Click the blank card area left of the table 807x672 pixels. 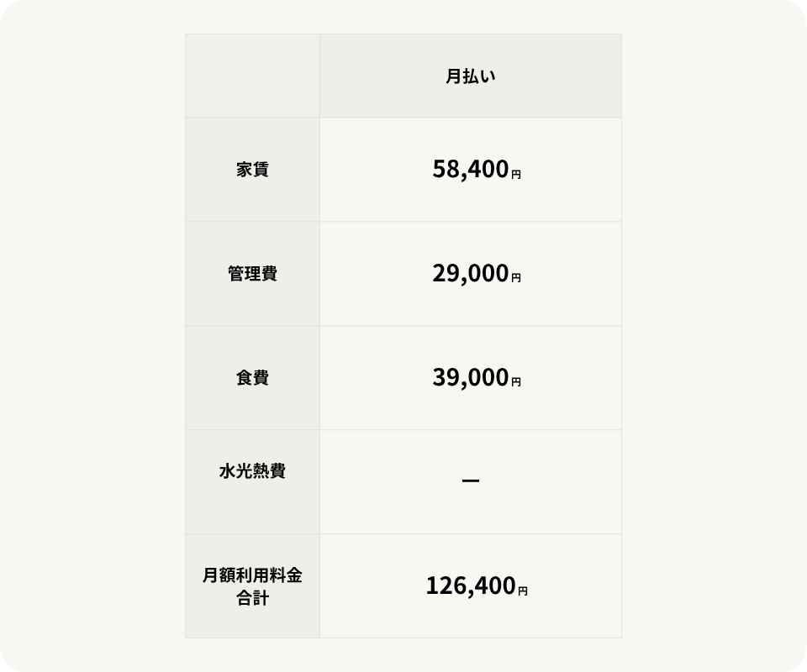92,336
